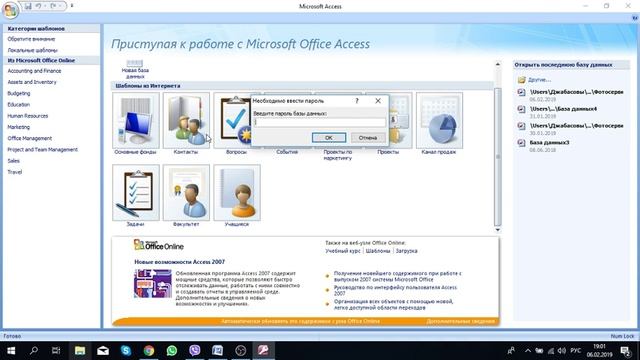Image resolution: width=640 pixels, height=360 pixels.
Task: Click the New blank database icon
Action: pos(135,69)
